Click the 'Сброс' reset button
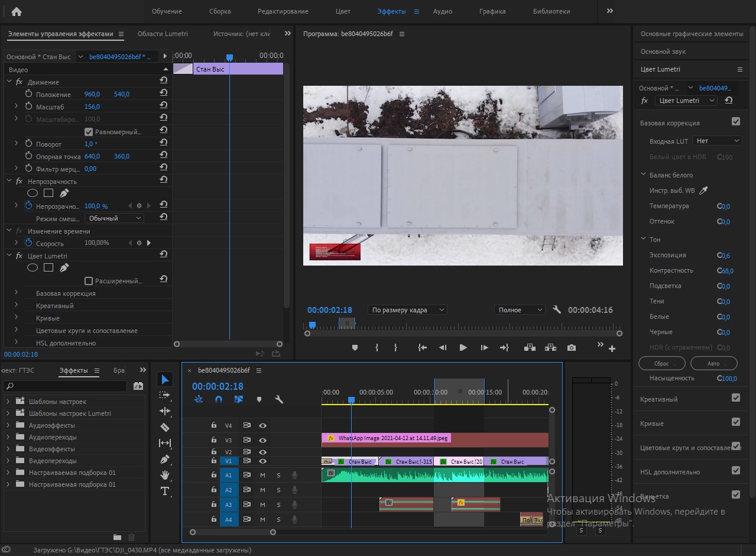The width and height of the screenshot is (756, 556). click(661, 363)
